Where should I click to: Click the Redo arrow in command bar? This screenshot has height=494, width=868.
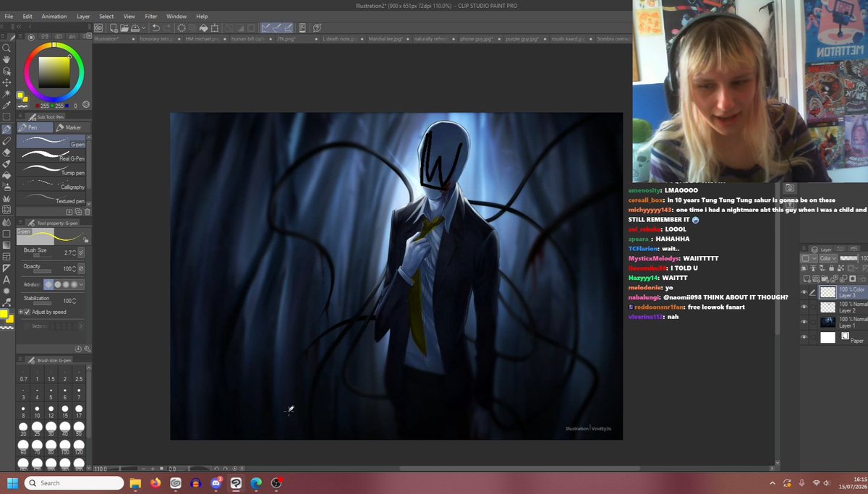[168, 27]
